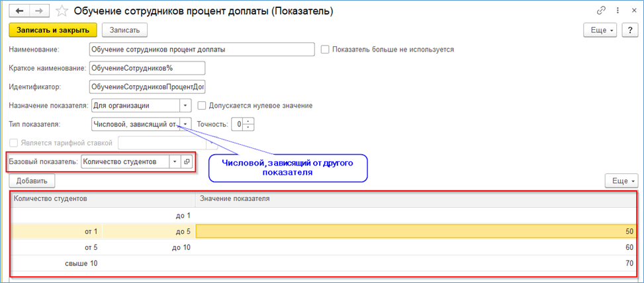Screen dimensions: 644x283
Task: Open the top Еще menu
Action: click(x=600, y=30)
